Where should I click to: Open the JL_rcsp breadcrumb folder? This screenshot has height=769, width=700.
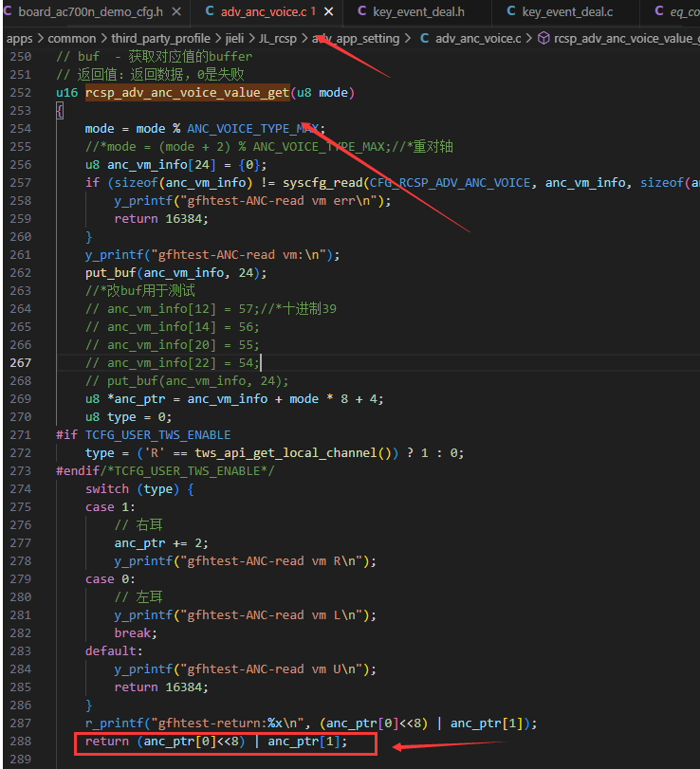coord(278,39)
